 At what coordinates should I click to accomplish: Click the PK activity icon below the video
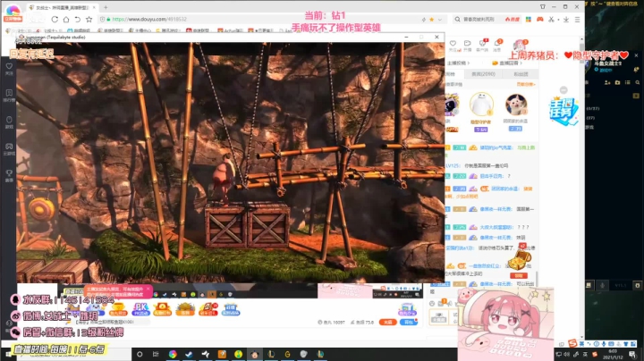click(x=140, y=309)
